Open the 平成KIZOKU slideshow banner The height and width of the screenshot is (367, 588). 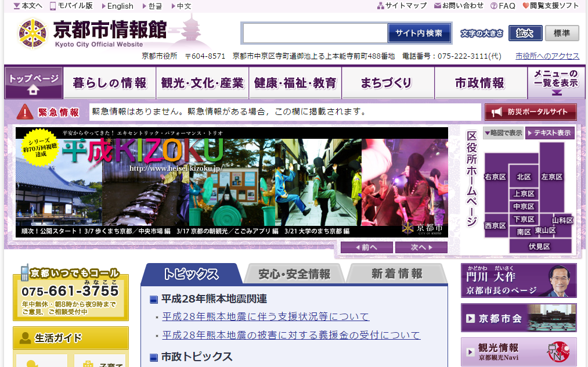(x=232, y=182)
